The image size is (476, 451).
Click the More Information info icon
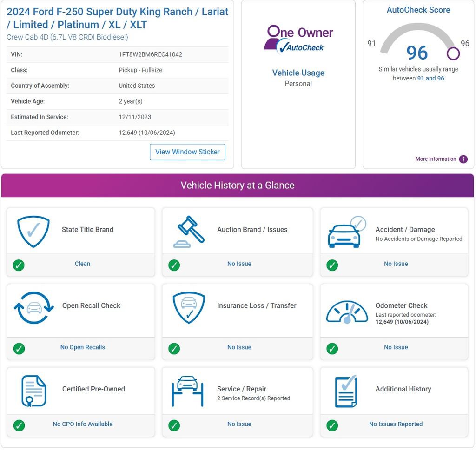point(463,159)
